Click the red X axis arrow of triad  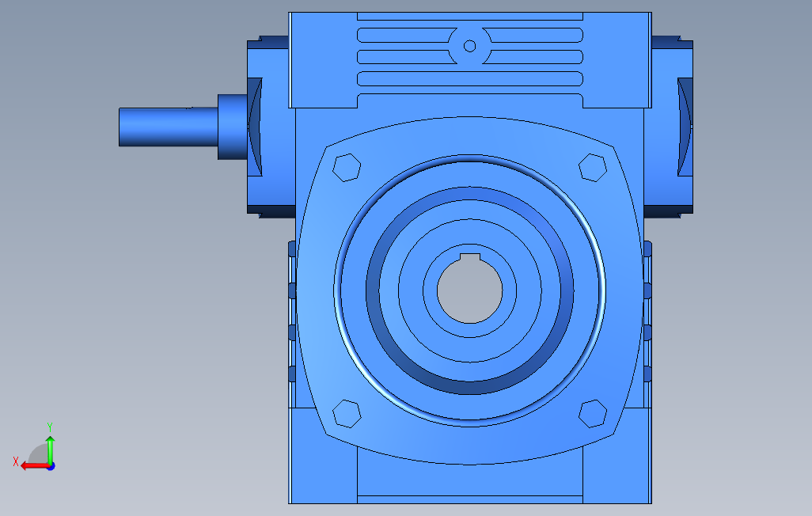click(x=34, y=466)
